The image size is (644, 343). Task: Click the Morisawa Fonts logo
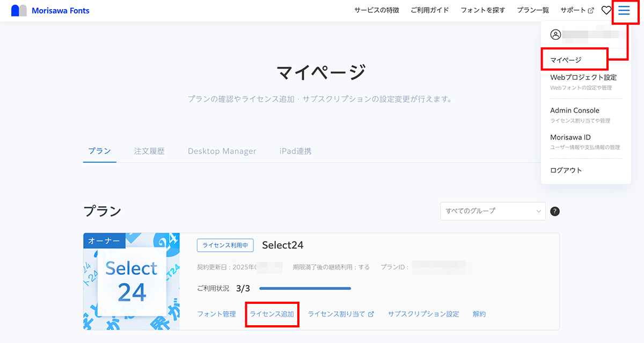(x=50, y=10)
